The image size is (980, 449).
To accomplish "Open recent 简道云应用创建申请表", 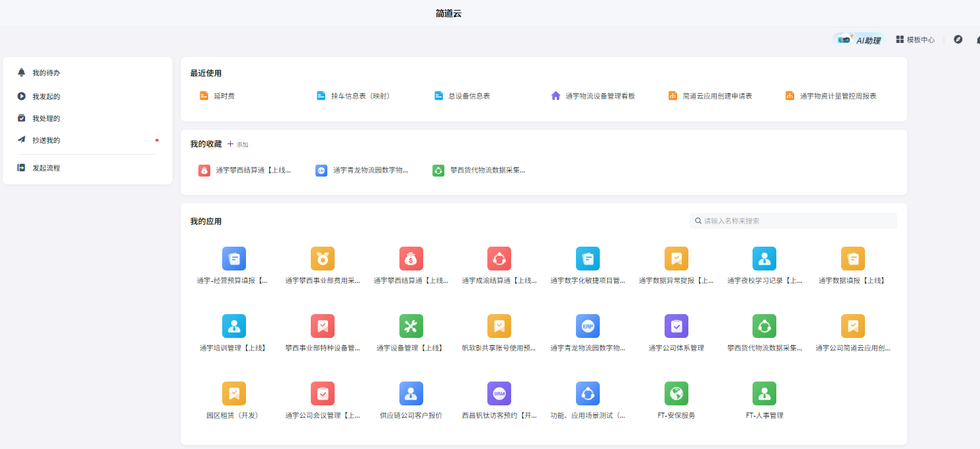I will [710, 96].
